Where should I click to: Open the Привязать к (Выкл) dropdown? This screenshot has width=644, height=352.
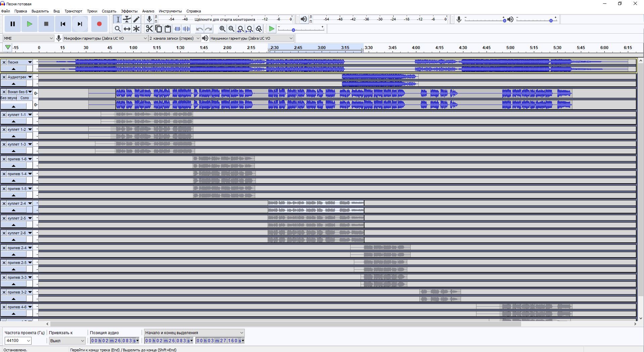pyautogui.click(x=67, y=341)
